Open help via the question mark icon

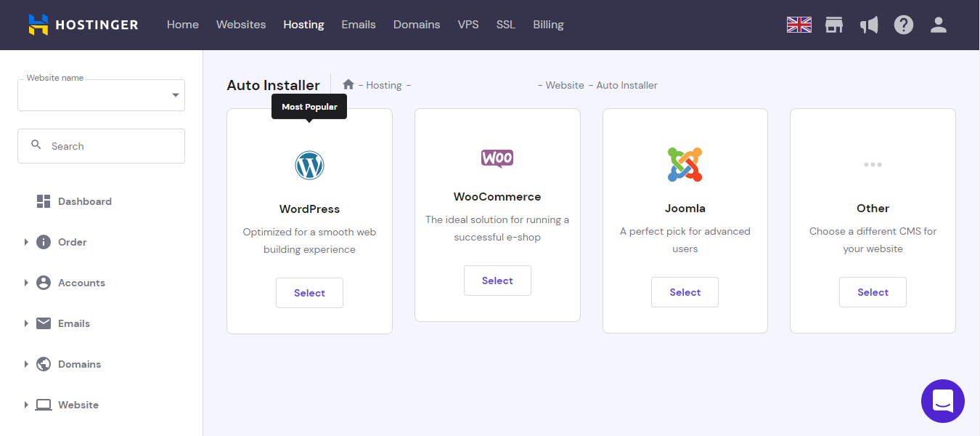pos(904,24)
